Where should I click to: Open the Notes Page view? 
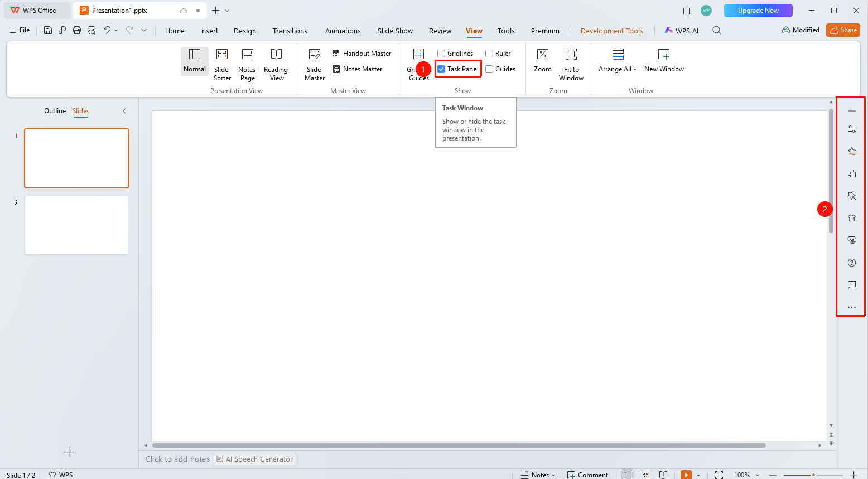(x=247, y=65)
